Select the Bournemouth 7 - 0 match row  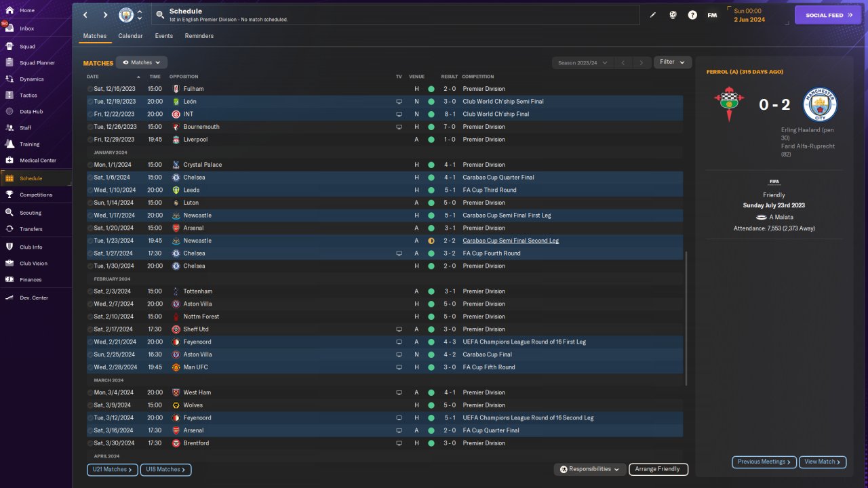pyautogui.click(x=384, y=127)
